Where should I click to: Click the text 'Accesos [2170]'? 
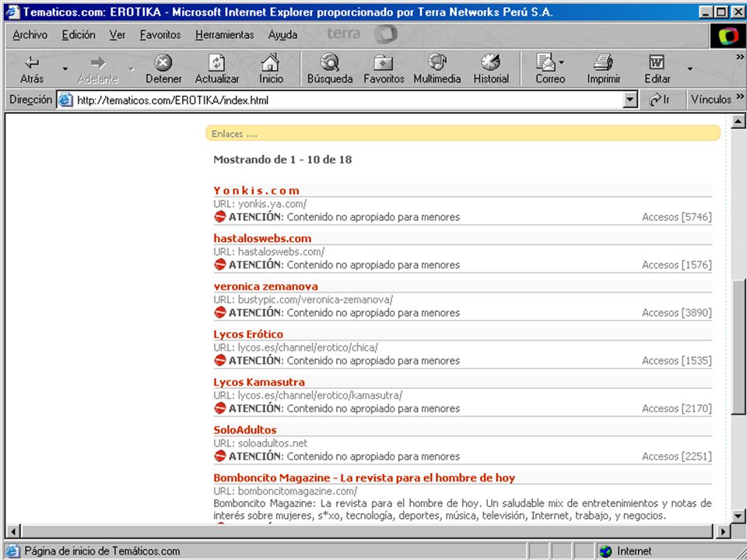pos(676,408)
